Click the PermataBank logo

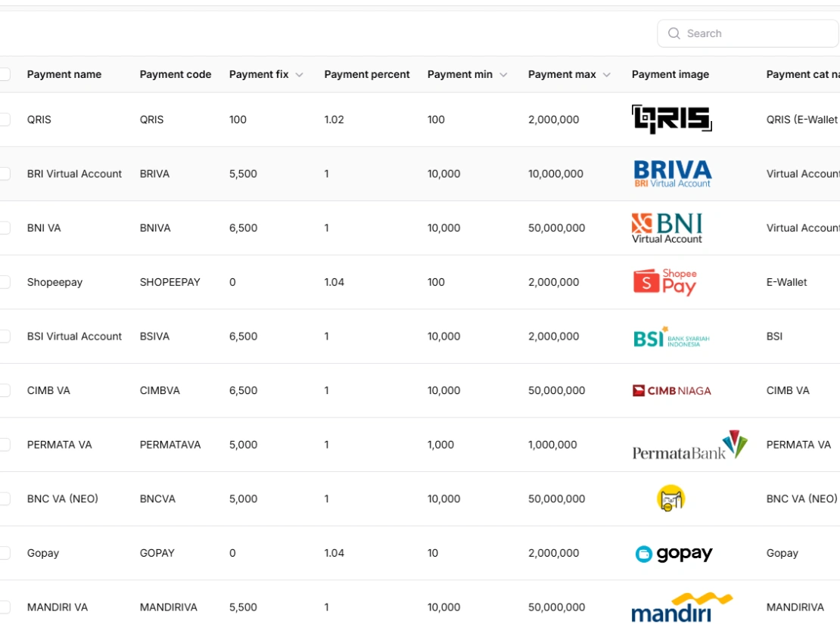[689, 445]
